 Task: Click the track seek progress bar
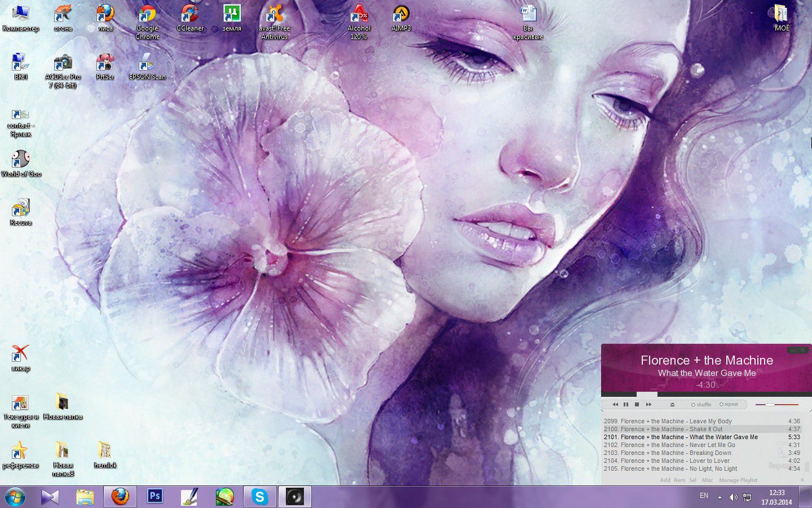pos(706,394)
